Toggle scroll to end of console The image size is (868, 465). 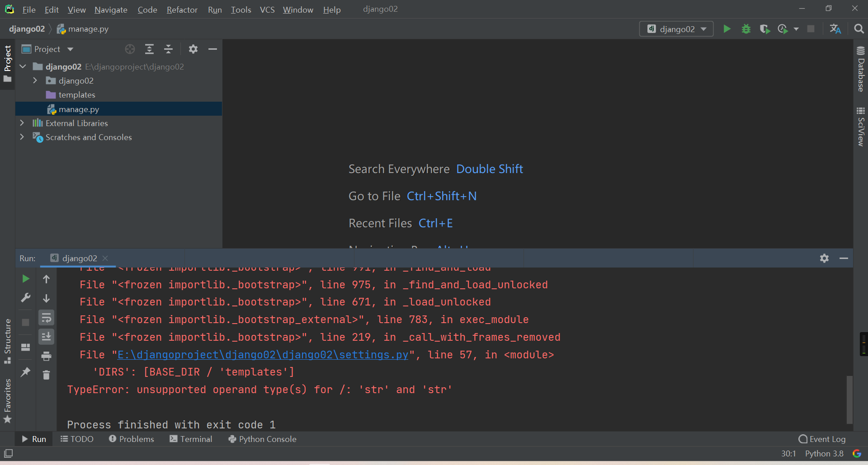click(x=46, y=337)
